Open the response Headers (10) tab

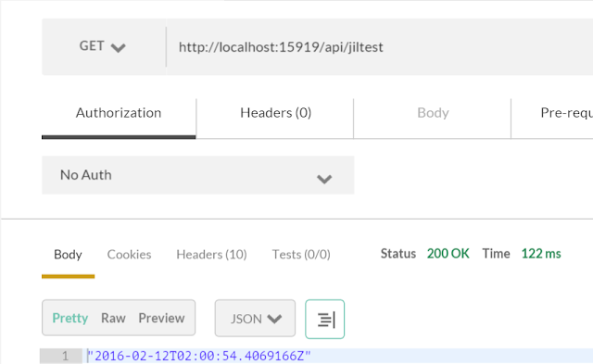[211, 255]
